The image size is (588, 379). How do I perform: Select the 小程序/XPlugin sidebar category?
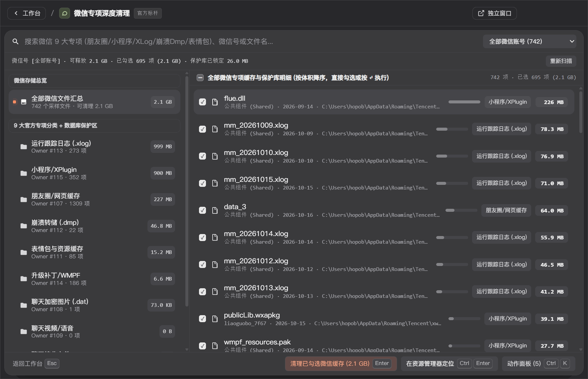click(x=94, y=173)
